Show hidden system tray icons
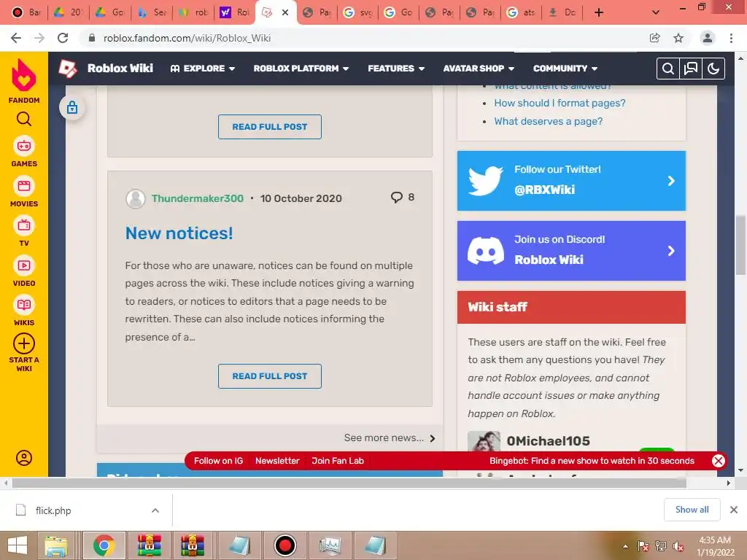The height and width of the screenshot is (560, 747). [625, 546]
